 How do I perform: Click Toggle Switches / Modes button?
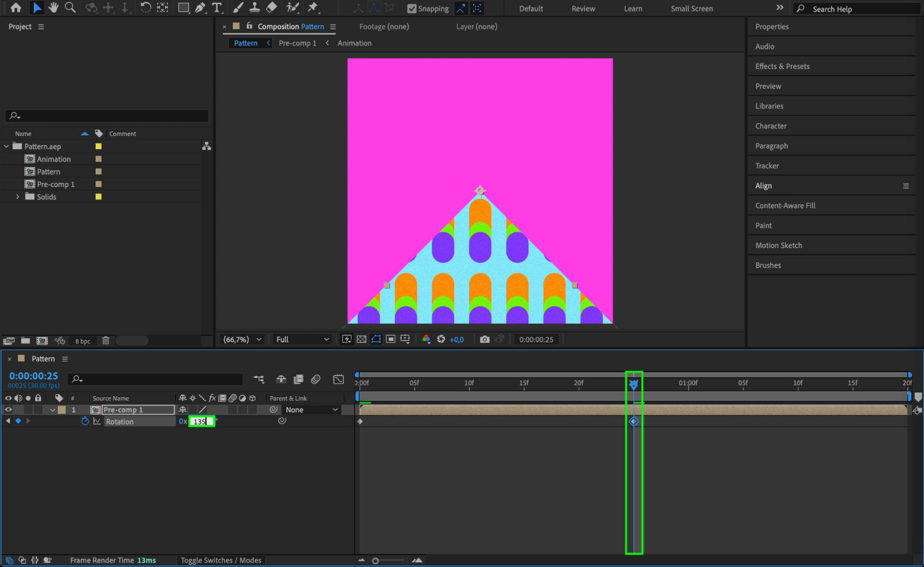coord(220,560)
